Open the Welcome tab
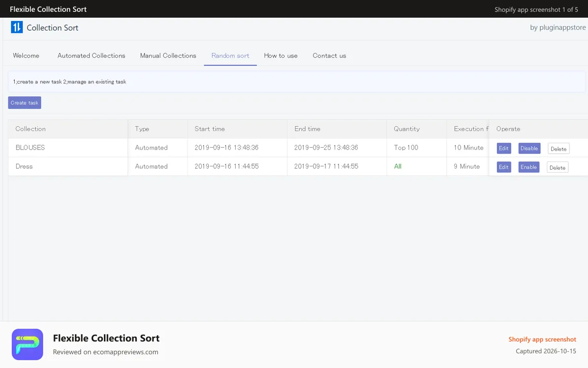The height and width of the screenshot is (368, 588). [26, 55]
